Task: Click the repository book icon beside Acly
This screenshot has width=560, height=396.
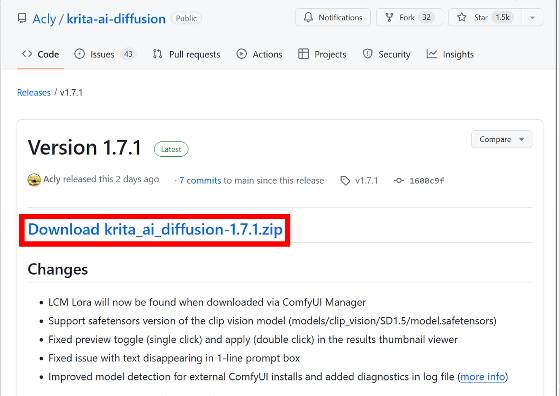Action: 22,18
